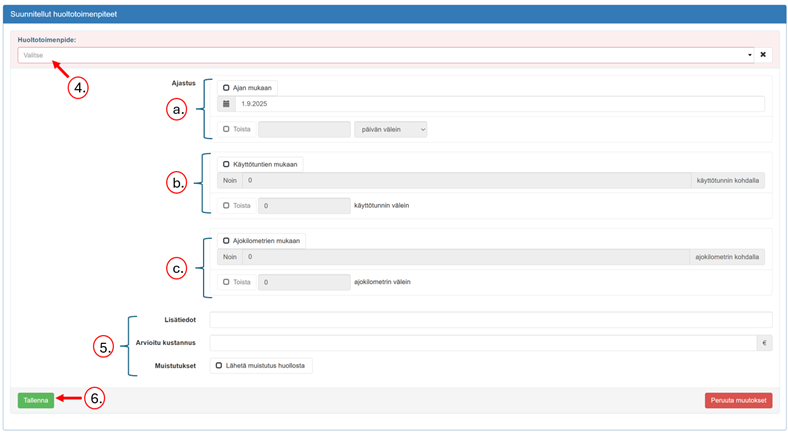
Task: Click the euro sign addon
Action: tap(764, 343)
